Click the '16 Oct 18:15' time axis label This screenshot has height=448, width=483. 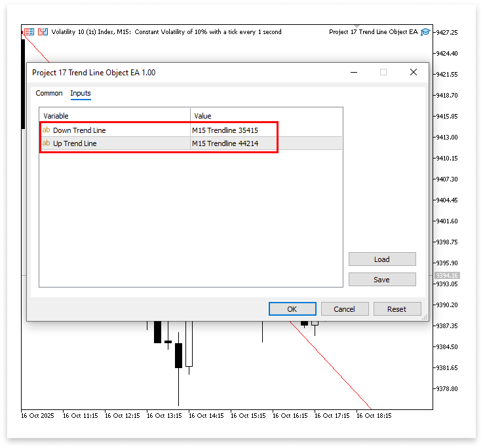pos(374,416)
